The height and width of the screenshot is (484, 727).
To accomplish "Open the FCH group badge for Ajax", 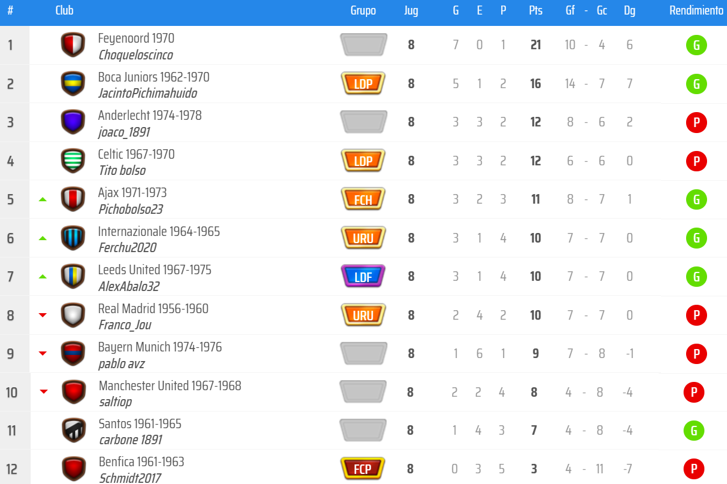I will (x=363, y=199).
